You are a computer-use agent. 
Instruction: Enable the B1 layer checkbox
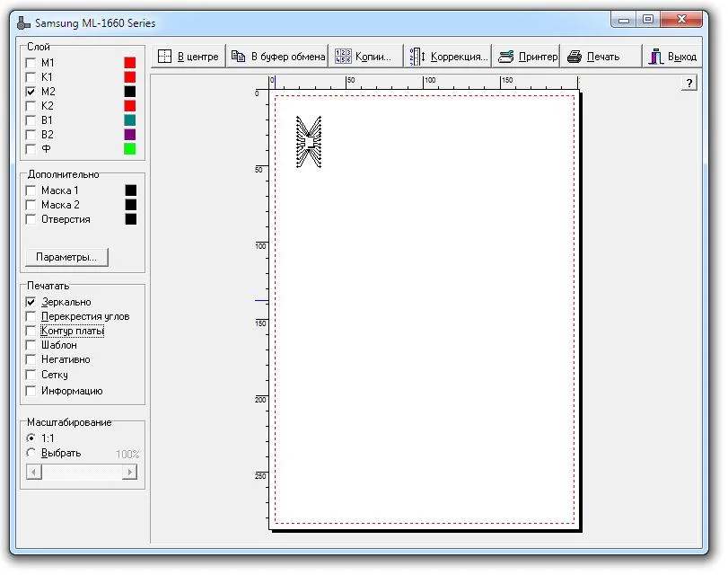[31, 119]
